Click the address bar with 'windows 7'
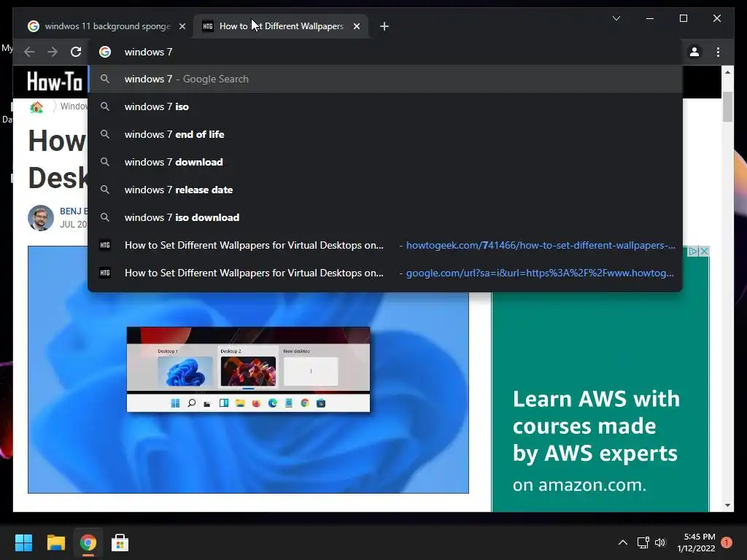 (385, 52)
